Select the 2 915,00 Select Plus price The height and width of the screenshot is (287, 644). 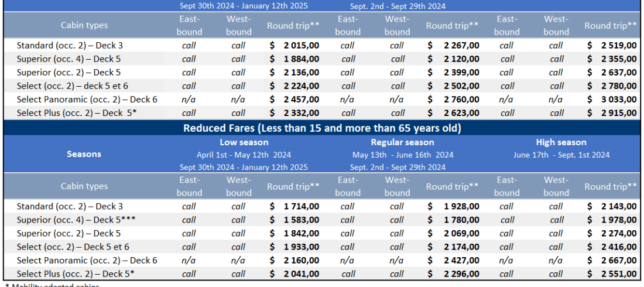coord(618,113)
